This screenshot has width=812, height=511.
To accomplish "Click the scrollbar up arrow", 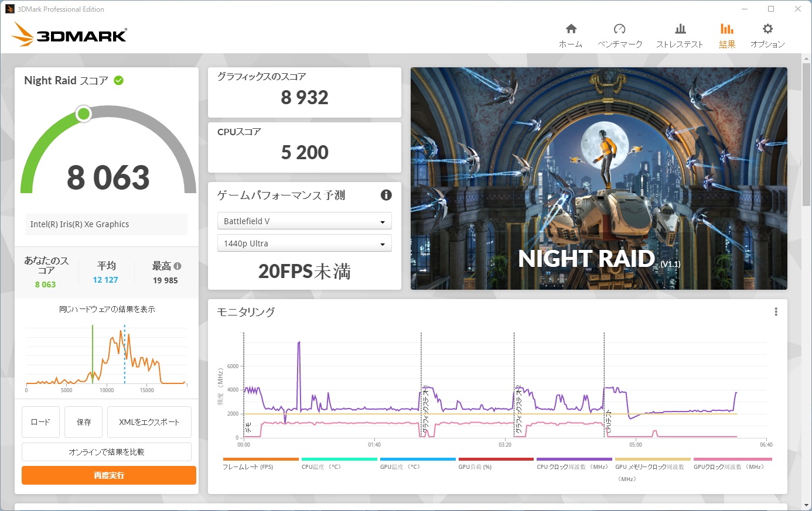I will [x=807, y=59].
